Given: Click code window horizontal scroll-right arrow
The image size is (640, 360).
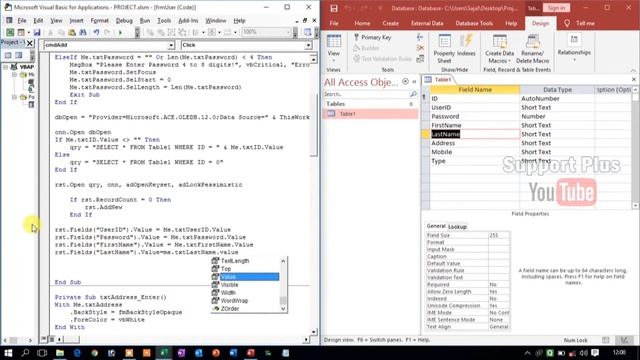Looking at the screenshot, I should click(x=306, y=339).
